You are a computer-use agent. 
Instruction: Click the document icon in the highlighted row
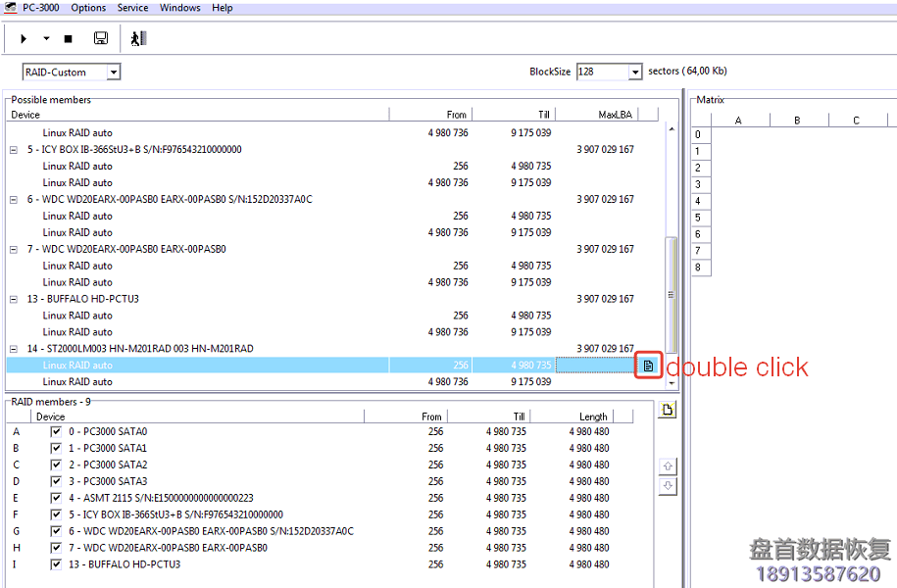click(x=647, y=366)
